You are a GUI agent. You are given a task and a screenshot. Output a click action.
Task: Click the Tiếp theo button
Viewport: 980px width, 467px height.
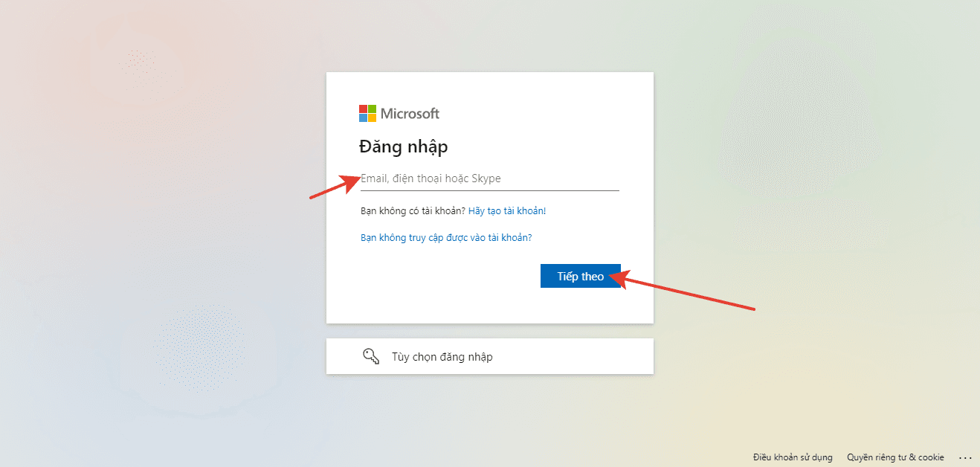(x=581, y=276)
